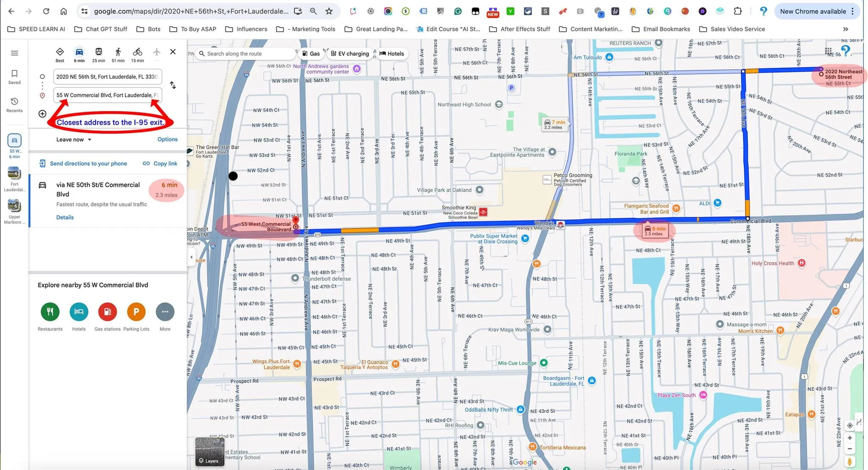Screen dimensions: 868x470
Task: Open the Saved places sidebar icon
Action: click(x=14, y=76)
